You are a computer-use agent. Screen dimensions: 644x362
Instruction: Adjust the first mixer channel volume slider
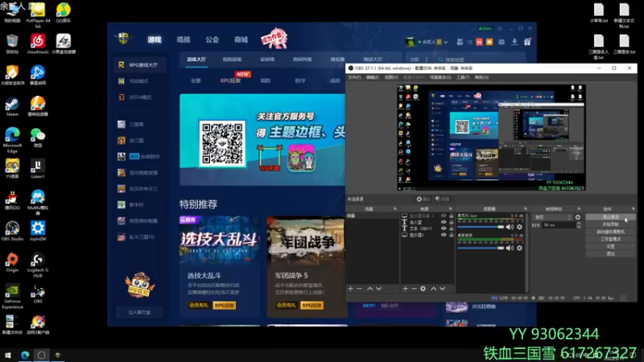coord(481,227)
